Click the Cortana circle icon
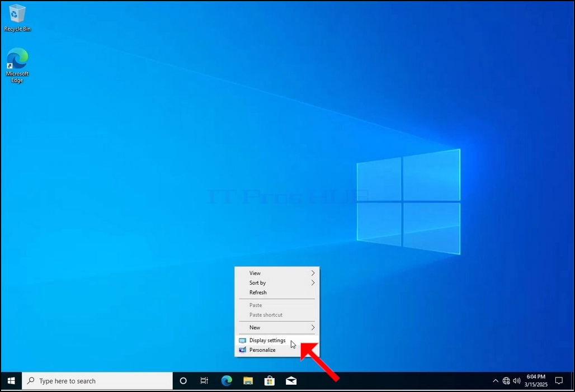This screenshot has width=575, height=392. [x=183, y=381]
